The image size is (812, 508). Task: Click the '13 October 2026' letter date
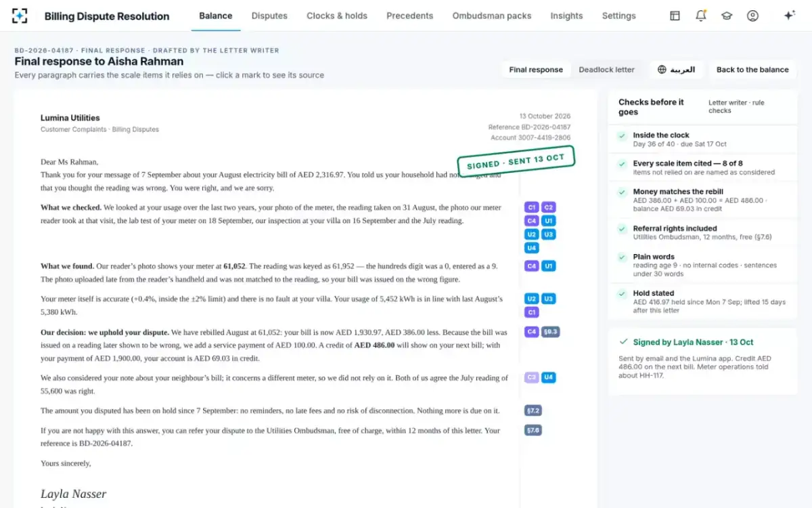pos(545,117)
